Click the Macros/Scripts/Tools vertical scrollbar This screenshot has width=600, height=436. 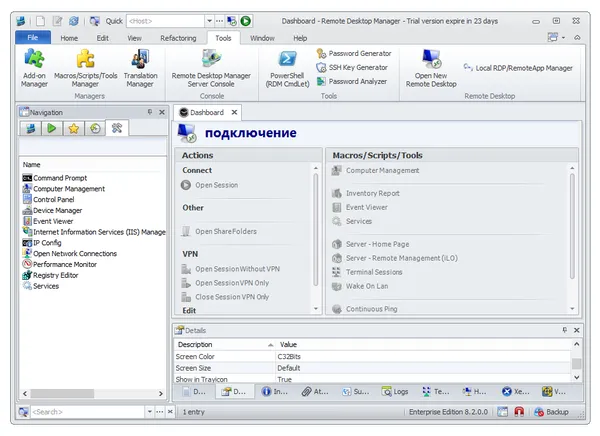point(572,226)
